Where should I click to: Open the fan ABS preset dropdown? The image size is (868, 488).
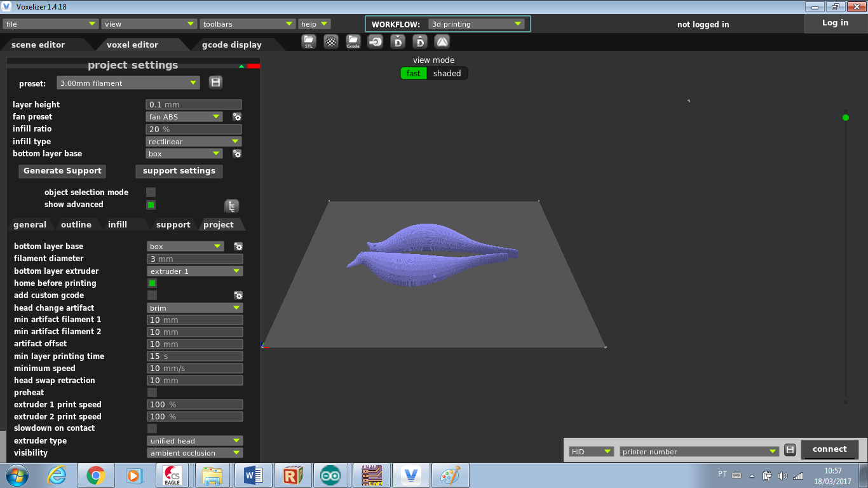pos(184,117)
